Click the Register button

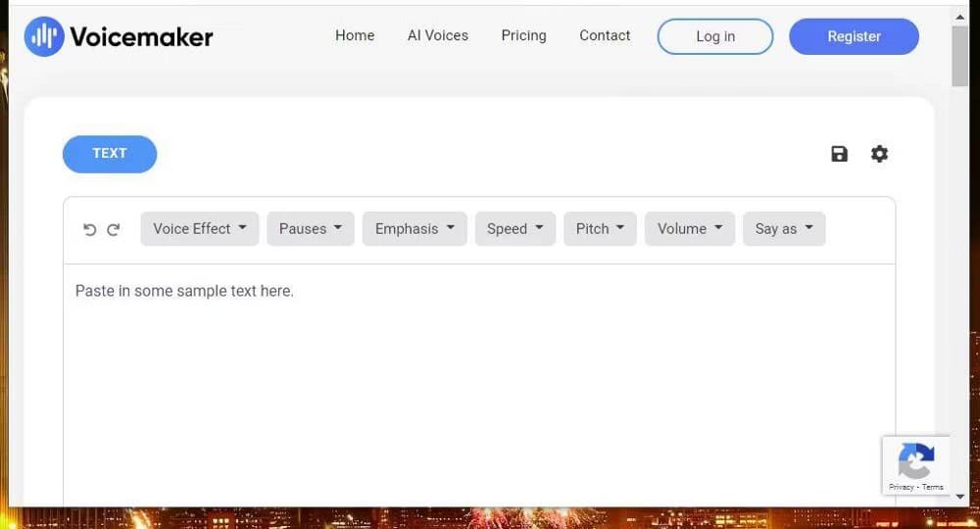854,36
